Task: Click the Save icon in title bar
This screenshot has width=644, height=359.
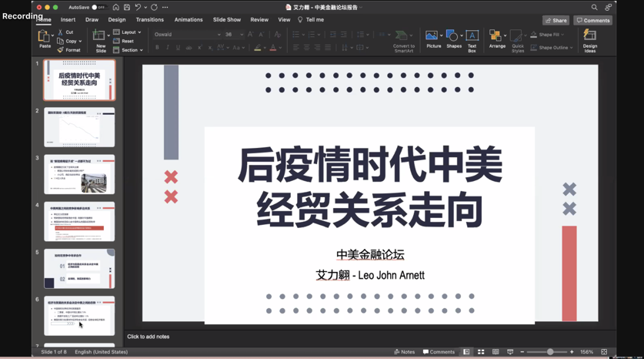Action: point(126,8)
